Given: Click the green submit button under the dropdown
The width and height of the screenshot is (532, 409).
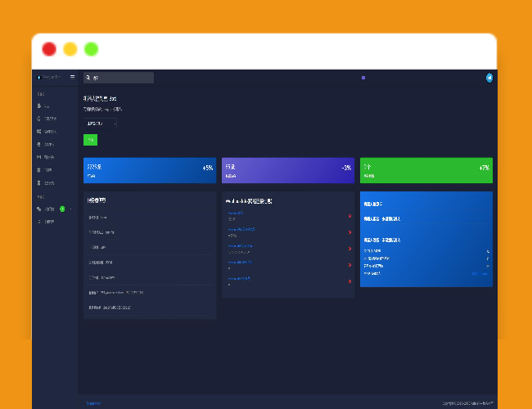Looking at the screenshot, I should [x=90, y=140].
